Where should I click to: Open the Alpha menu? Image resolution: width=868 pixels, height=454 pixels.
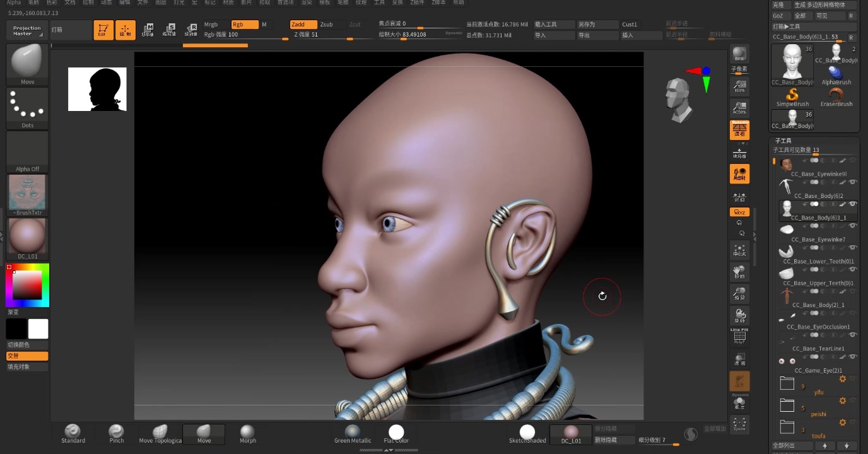pos(14,3)
